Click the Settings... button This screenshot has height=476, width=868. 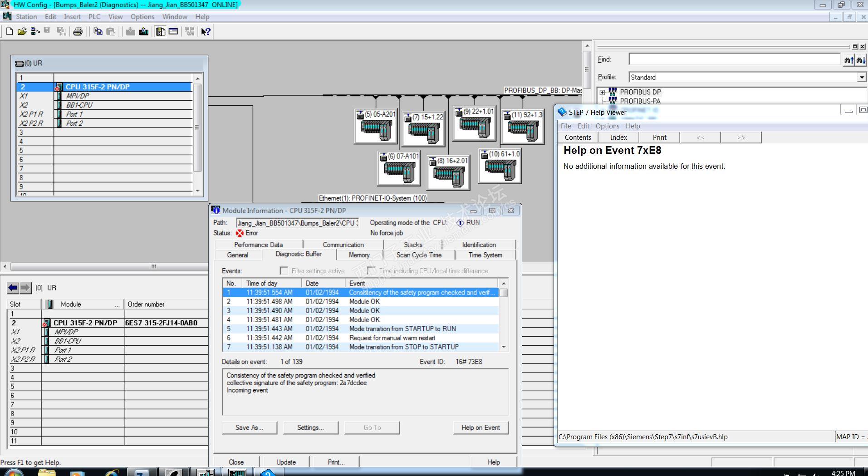(x=311, y=427)
